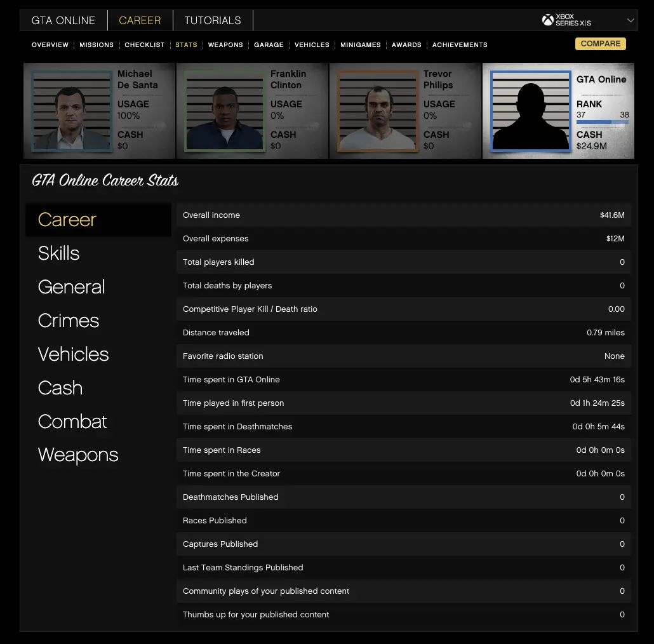This screenshot has width=654, height=644.
Task: Click Races Published row label
Action: click(x=215, y=521)
